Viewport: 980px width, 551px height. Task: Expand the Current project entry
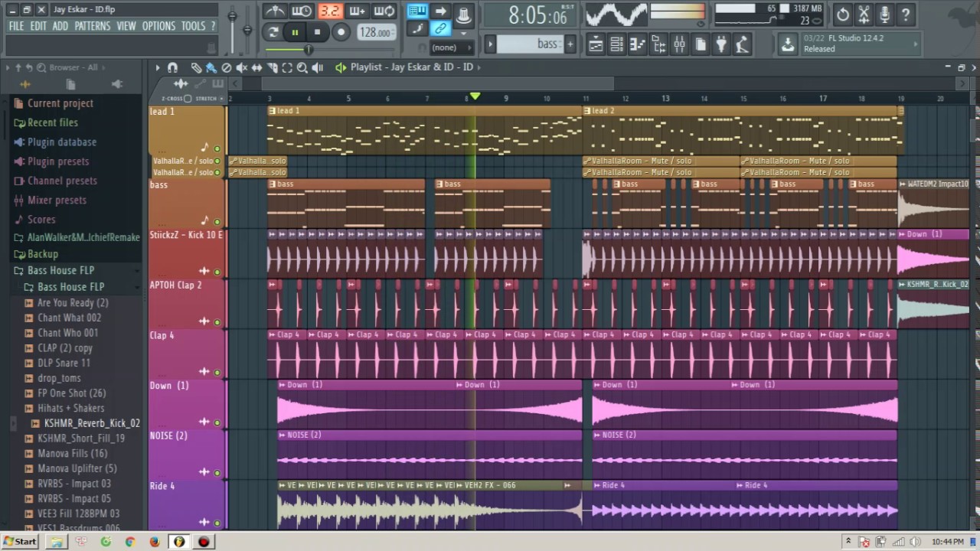click(x=60, y=103)
